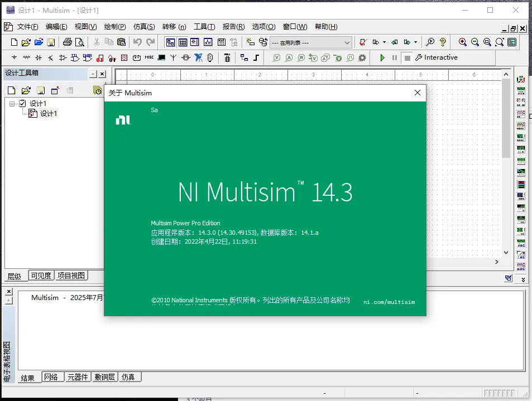Switch to 元器件 spreadsheet tab

78,377
